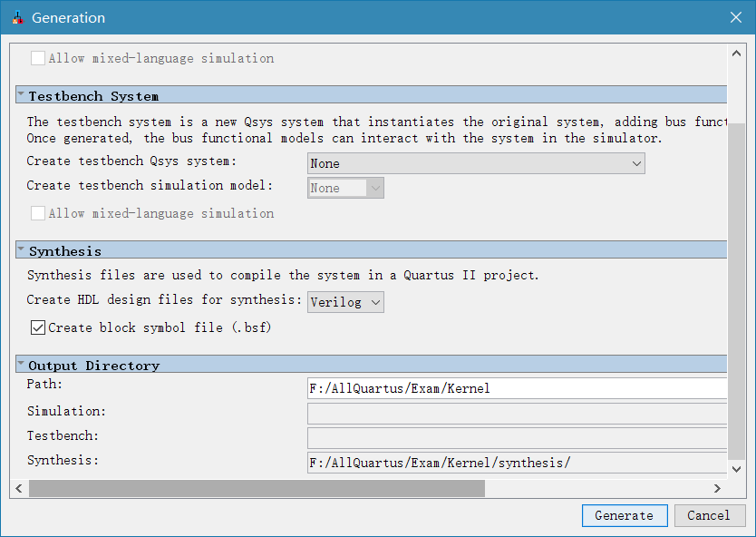Click the 'Create HDL design files for synthesis:' label
The height and width of the screenshot is (537, 756).
(164, 299)
